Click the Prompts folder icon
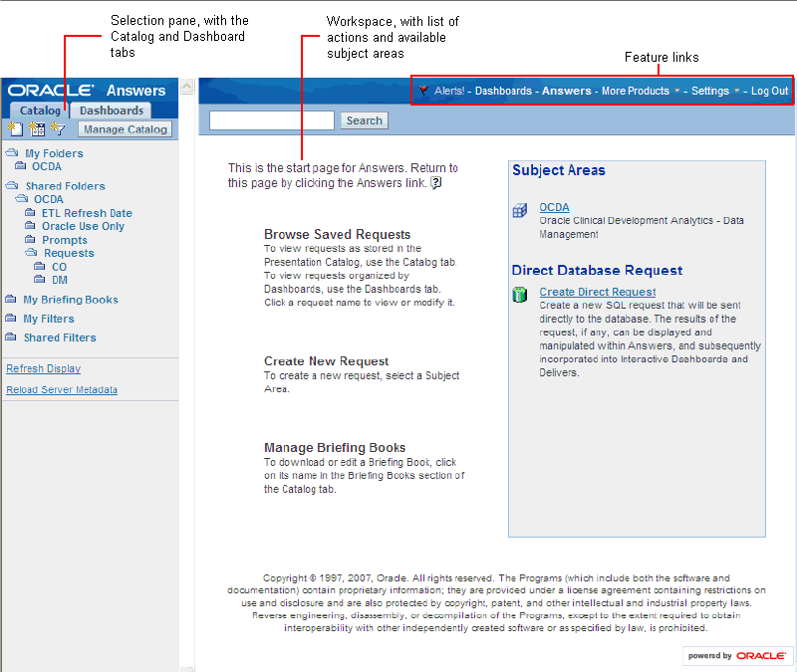Viewport: 797px width, 672px height. click(x=31, y=239)
